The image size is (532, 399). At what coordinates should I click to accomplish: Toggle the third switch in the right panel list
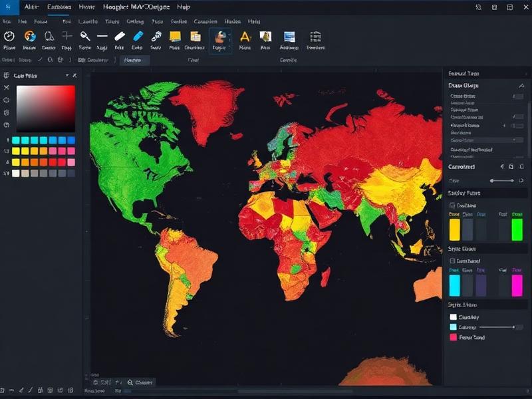[x=518, y=126]
